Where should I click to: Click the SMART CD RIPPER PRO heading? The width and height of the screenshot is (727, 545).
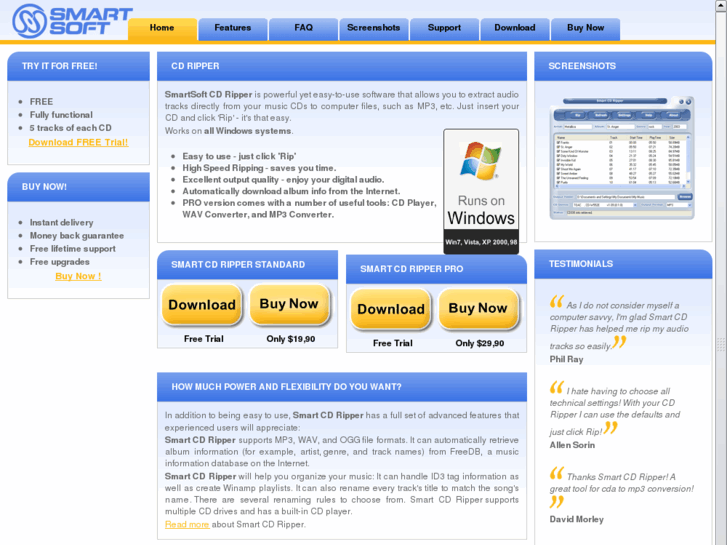tap(412, 269)
